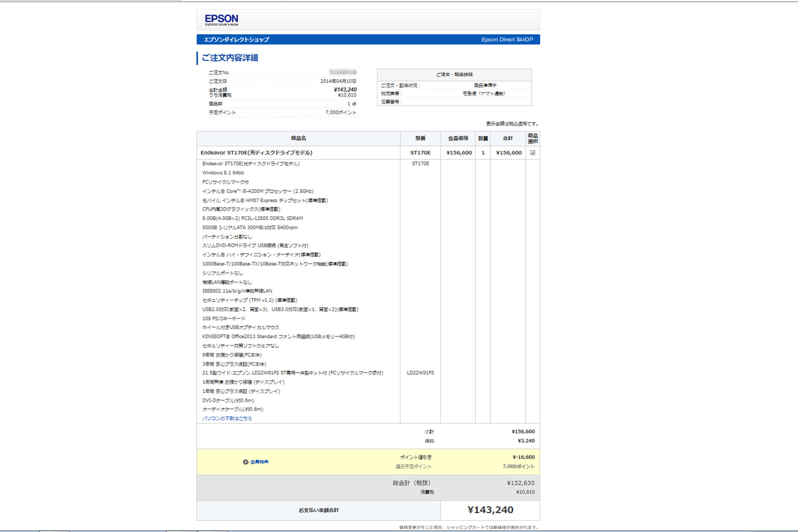This screenshot has width=798, height=532.
Task: Select the KINGSOFT Office2013 Standard line
Action: pos(278,337)
